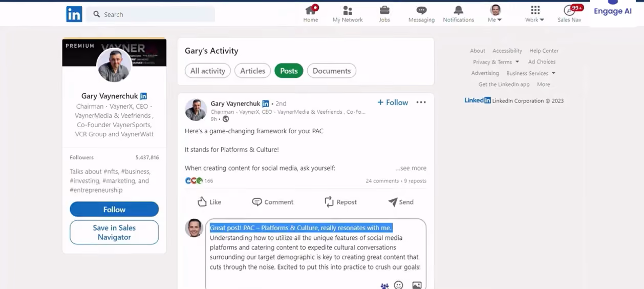The height and width of the screenshot is (289, 644).
Task: Click the LinkedIn footer logo
Action: (x=478, y=100)
